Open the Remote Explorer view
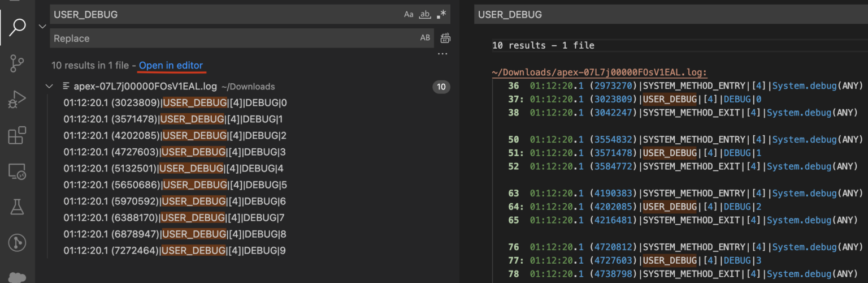This screenshot has width=868, height=283. coord(18,171)
